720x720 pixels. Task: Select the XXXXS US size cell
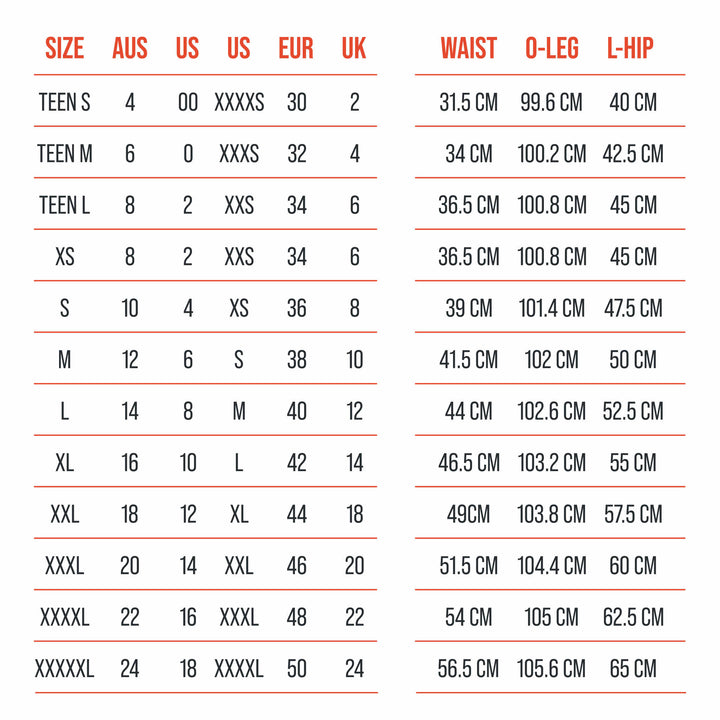[239, 102]
